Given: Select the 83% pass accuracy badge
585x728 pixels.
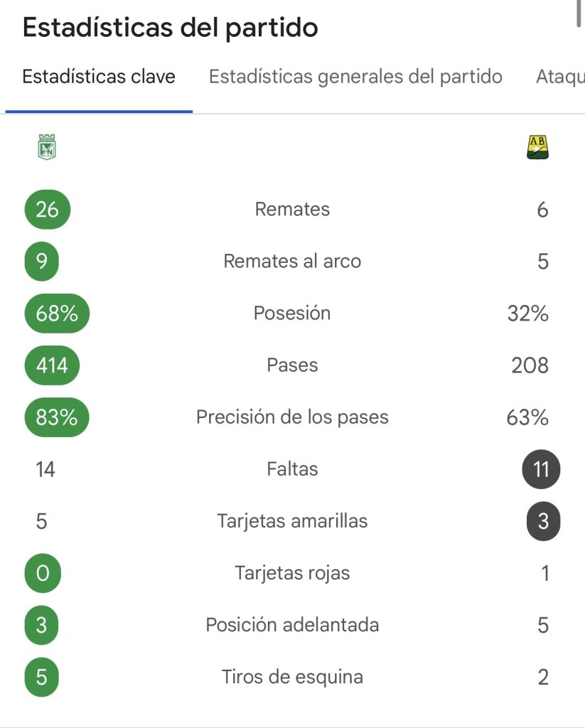Looking at the screenshot, I should pos(57,417).
